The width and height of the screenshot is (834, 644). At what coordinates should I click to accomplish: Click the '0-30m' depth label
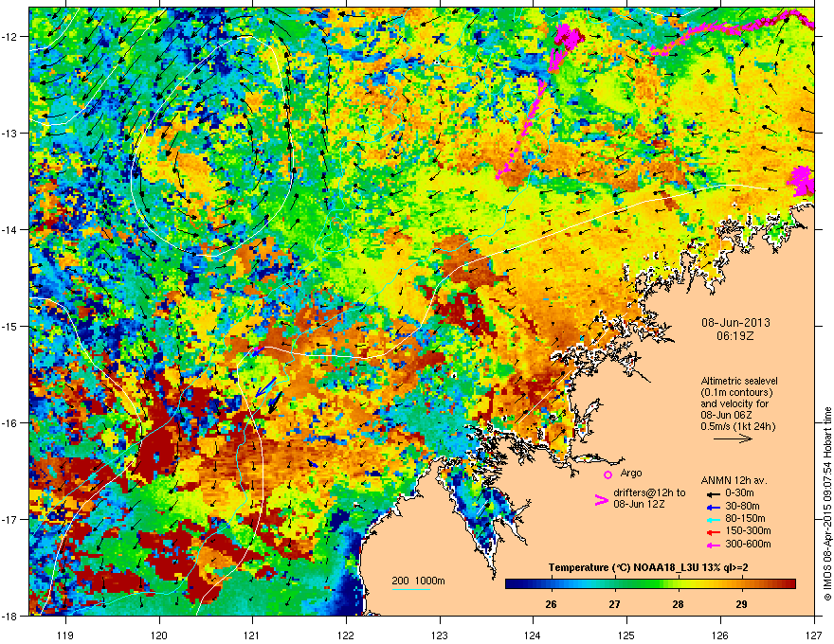pyautogui.click(x=740, y=493)
